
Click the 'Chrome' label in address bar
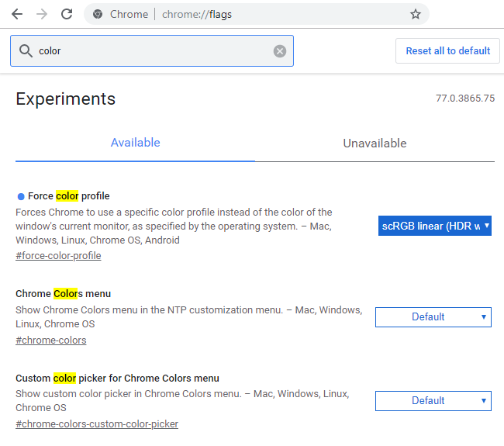click(129, 14)
